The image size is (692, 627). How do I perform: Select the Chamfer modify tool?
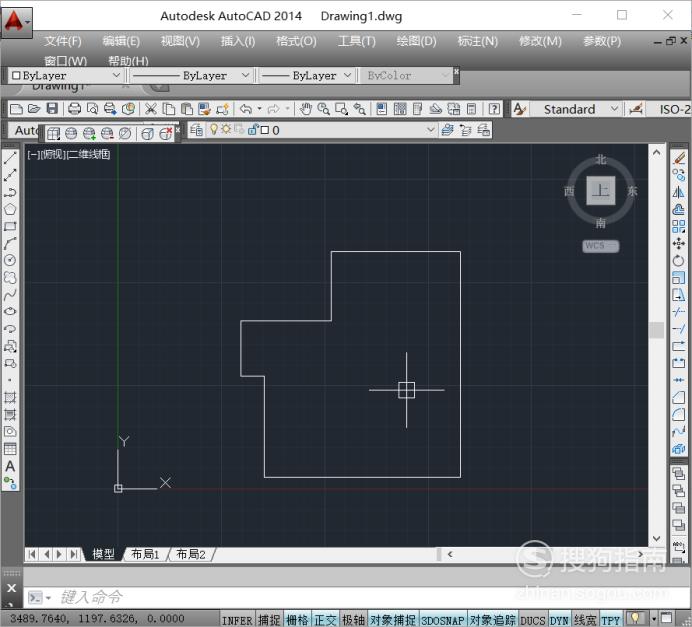[679, 397]
